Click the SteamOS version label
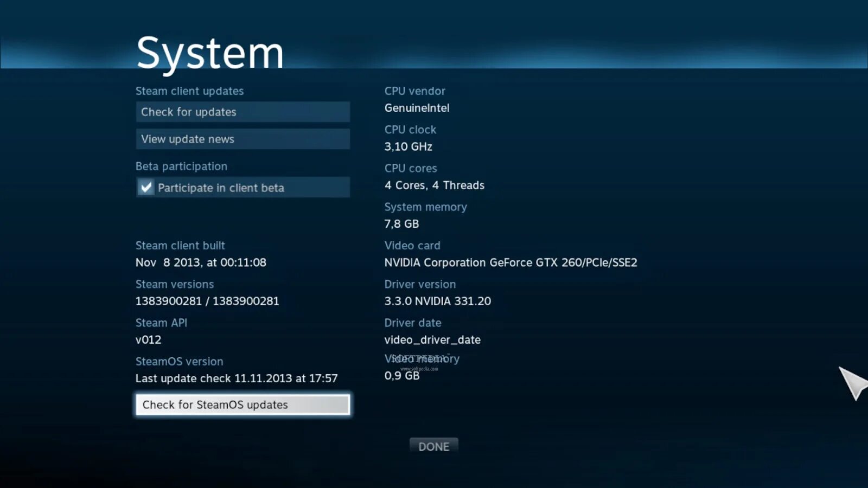Image resolution: width=868 pixels, height=488 pixels. 179,361
